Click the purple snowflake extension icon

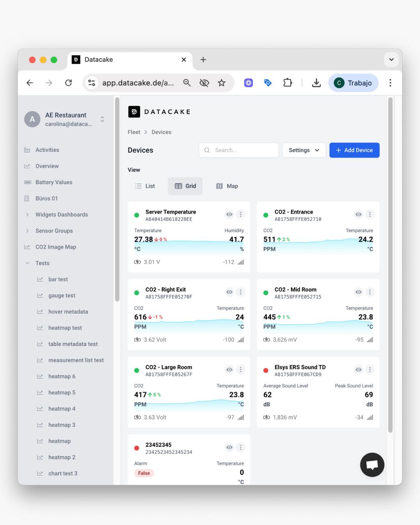(248, 83)
